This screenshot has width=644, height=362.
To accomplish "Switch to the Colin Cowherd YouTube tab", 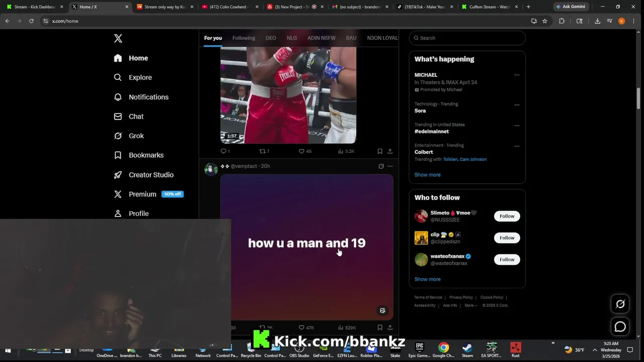I will (x=230, y=7).
